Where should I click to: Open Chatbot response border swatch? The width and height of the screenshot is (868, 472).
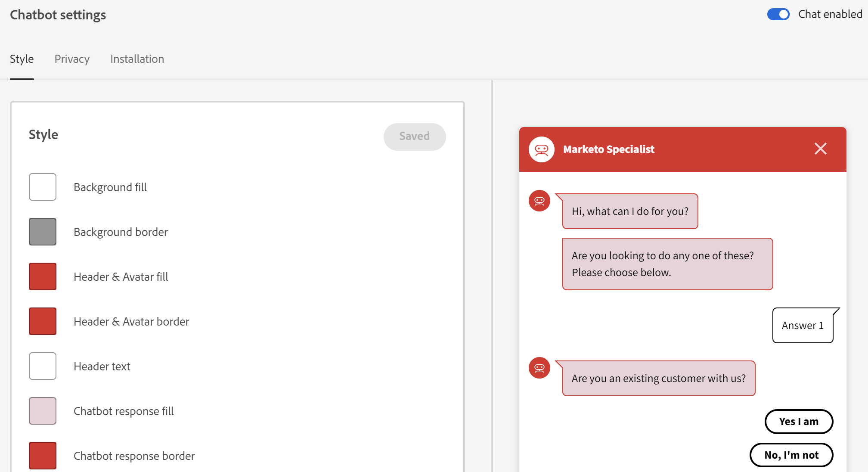tap(43, 456)
